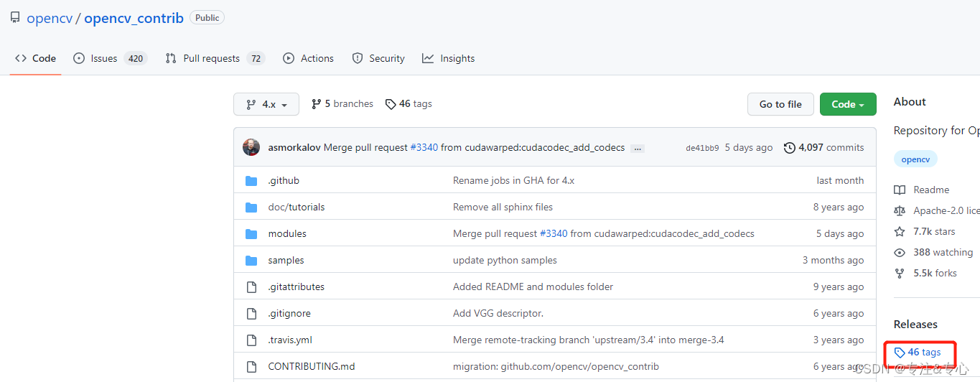The width and height of the screenshot is (980, 382).
Task: Open 46 tags under Releases
Action: (x=918, y=352)
